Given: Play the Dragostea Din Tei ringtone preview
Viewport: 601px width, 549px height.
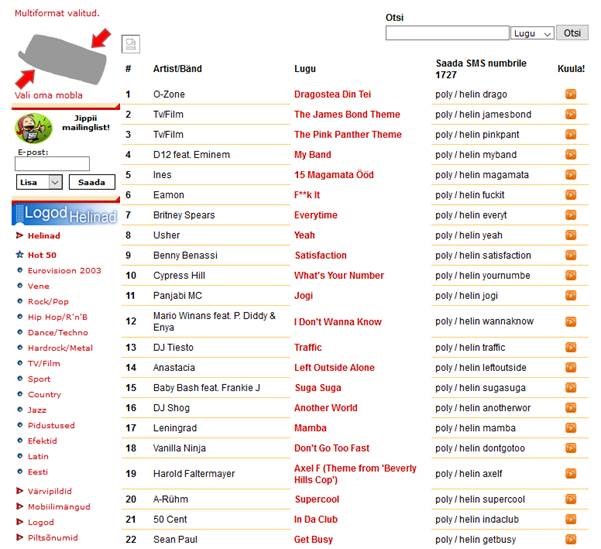Looking at the screenshot, I should click(570, 94).
